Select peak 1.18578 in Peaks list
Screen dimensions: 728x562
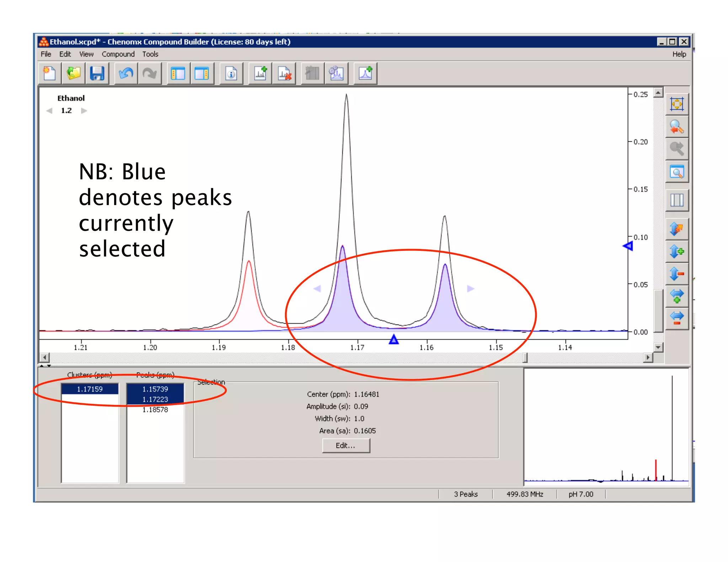pyautogui.click(x=155, y=410)
